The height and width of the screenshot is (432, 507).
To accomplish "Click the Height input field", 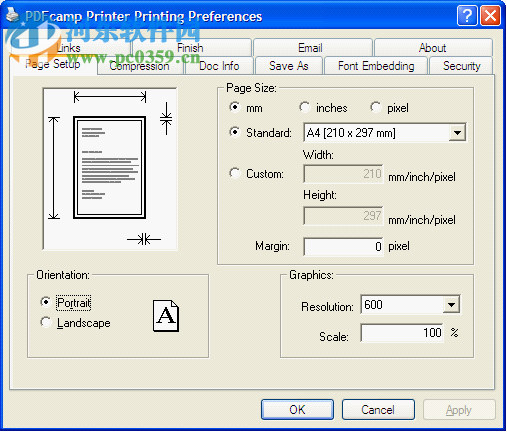I will (343, 216).
